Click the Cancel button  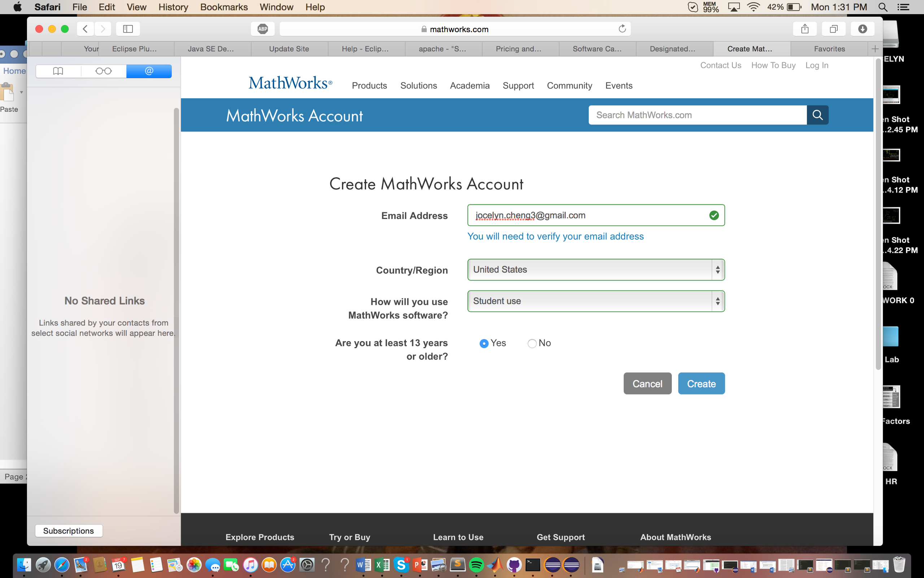pos(648,383)
